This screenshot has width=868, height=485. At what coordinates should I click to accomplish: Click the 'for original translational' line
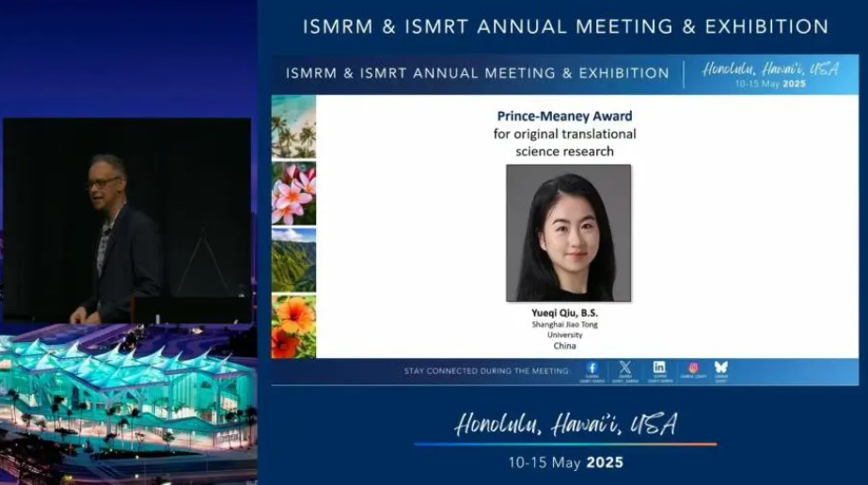tap(564, 133)
